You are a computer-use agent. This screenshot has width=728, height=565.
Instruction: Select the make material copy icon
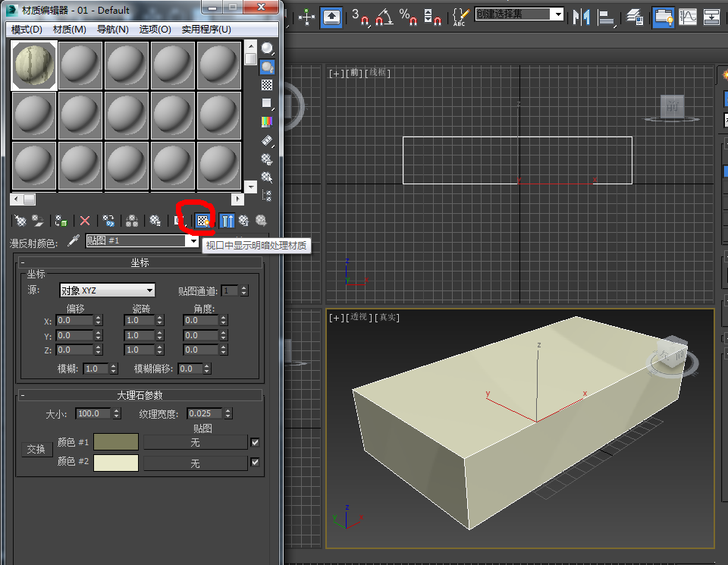click(110, 221)
